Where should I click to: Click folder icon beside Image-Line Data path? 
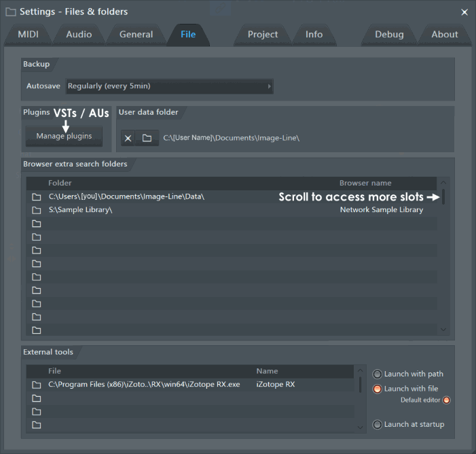[37, 196]
